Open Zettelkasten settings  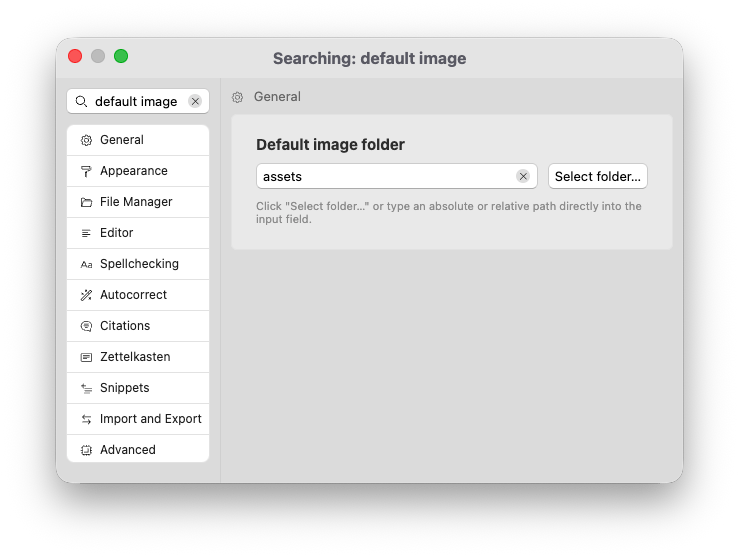[138, 357]
